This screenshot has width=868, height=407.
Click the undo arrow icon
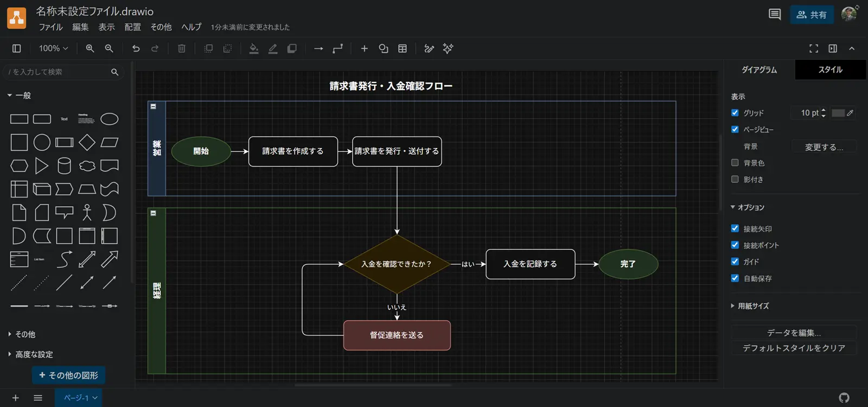136,48
